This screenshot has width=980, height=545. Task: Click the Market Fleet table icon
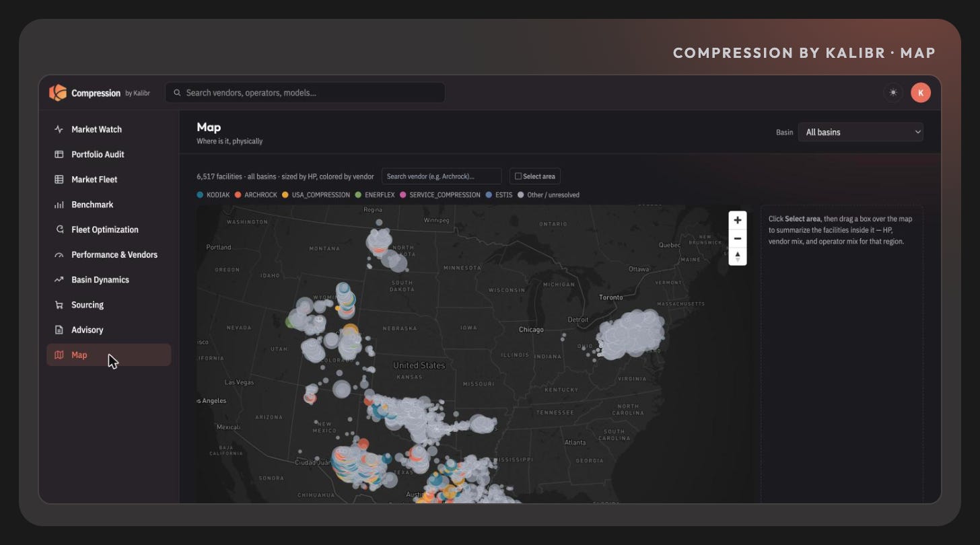[59, 180]
